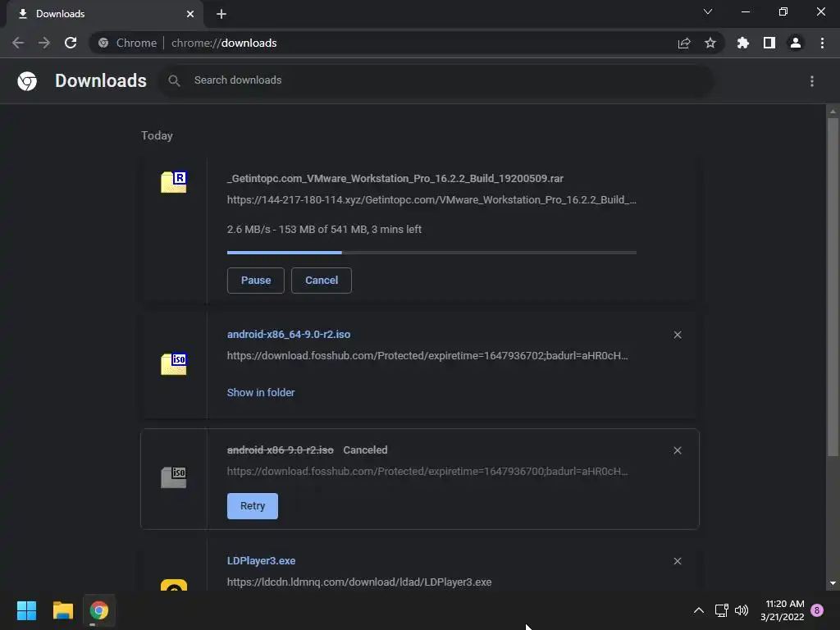Click the search magnifier icon
This screenshot has width=840, height=630.
(x=174, y=81)
